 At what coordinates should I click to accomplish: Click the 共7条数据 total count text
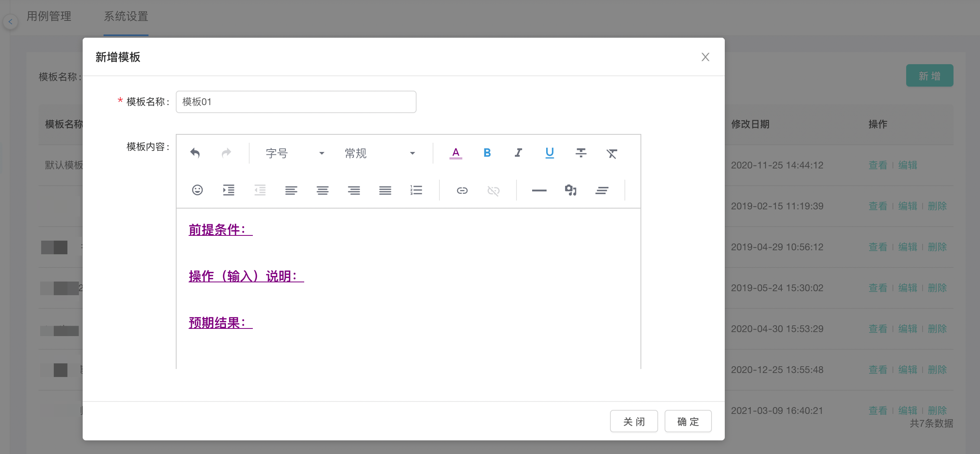click(931, 424)
